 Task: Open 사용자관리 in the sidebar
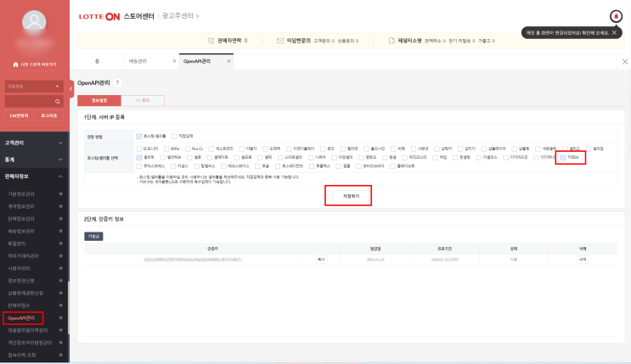(19, 268)
